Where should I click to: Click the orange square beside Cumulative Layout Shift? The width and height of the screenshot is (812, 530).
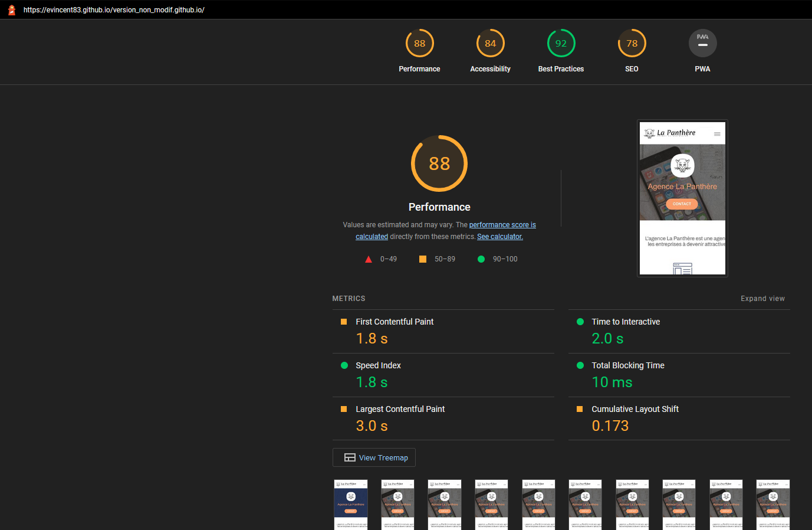pyautogui.click(x=581, y=409)
